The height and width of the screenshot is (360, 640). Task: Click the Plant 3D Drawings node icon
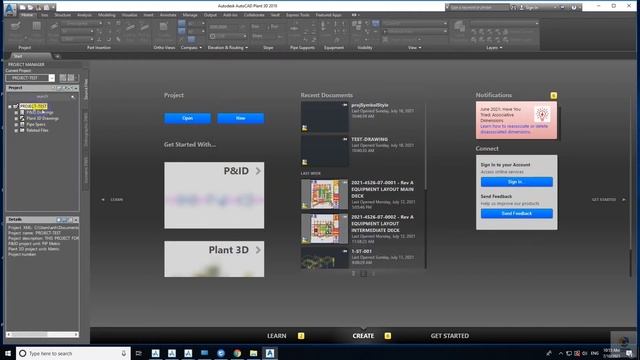pos(22,118)
